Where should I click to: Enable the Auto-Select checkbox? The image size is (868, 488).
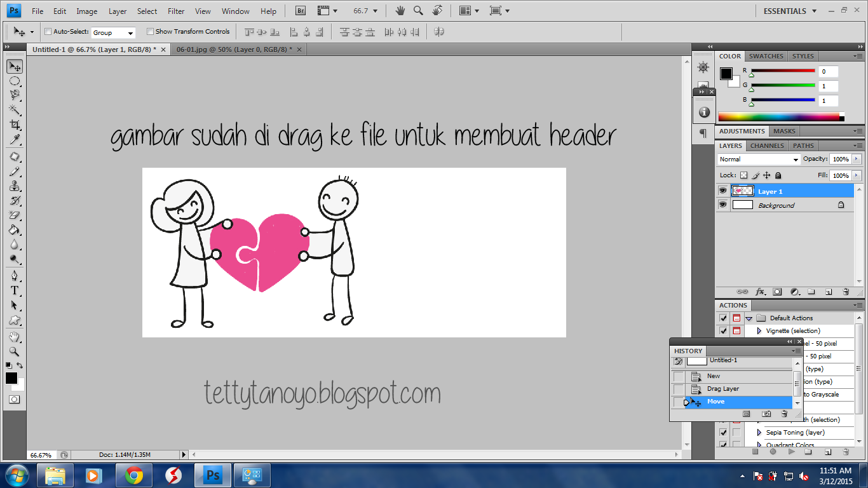point(48,32)
